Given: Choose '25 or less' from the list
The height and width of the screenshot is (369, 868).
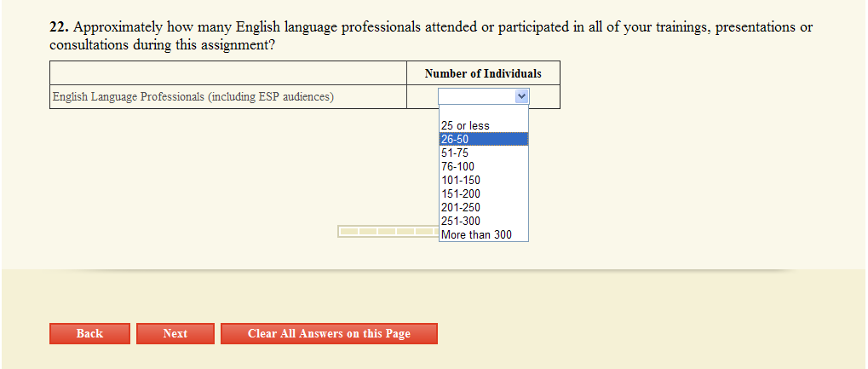Looking at the screenshot, I should click(x=484, y=126).
